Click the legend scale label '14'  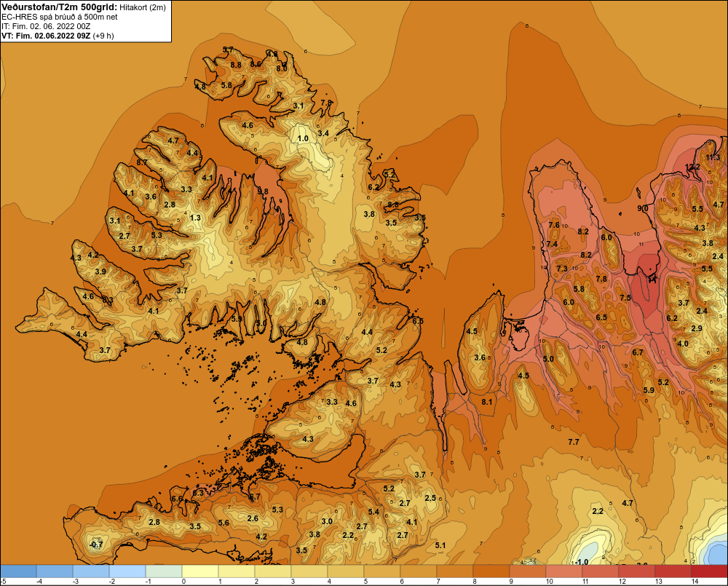click(695, 582)
